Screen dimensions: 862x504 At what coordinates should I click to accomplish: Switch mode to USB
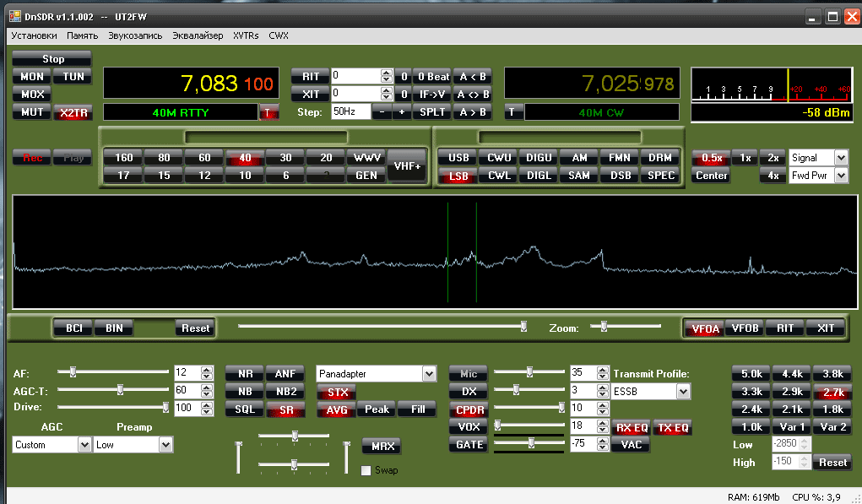pos(458,158)
